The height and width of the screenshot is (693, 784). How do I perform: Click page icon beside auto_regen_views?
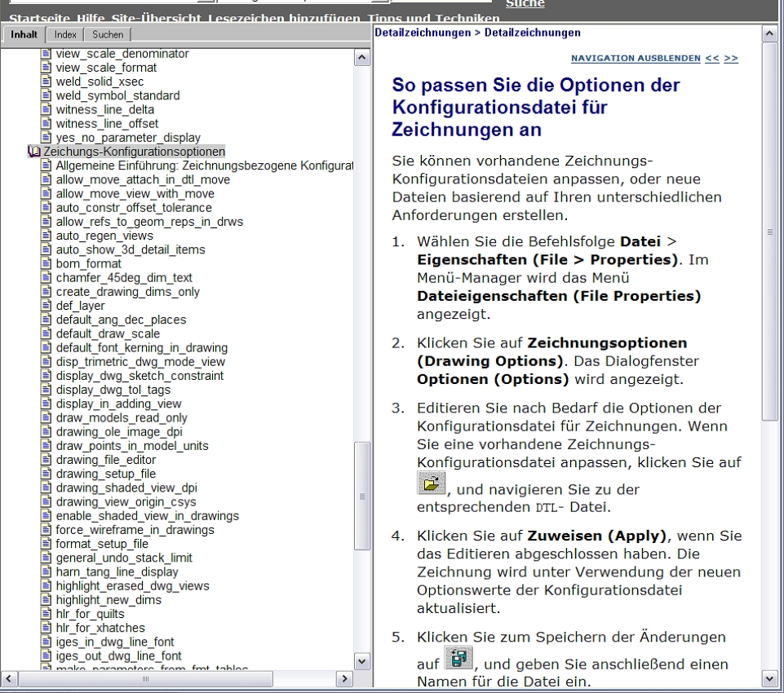[46, 236]
